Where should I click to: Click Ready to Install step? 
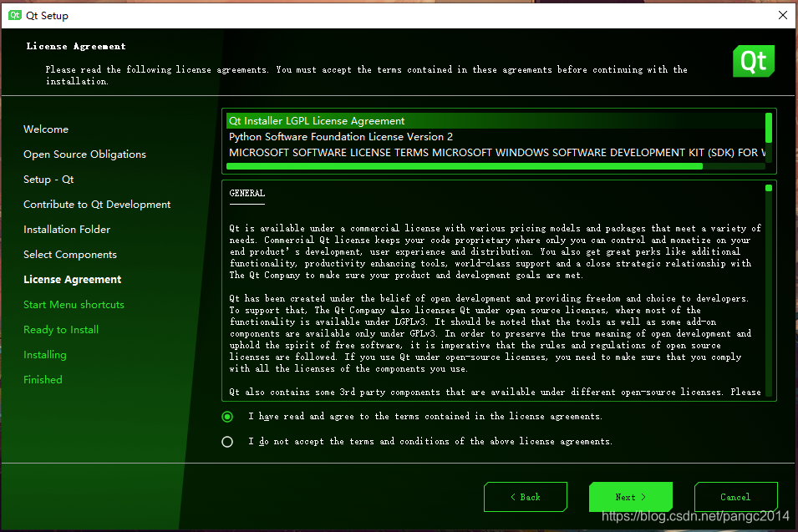tap(61, 330)
